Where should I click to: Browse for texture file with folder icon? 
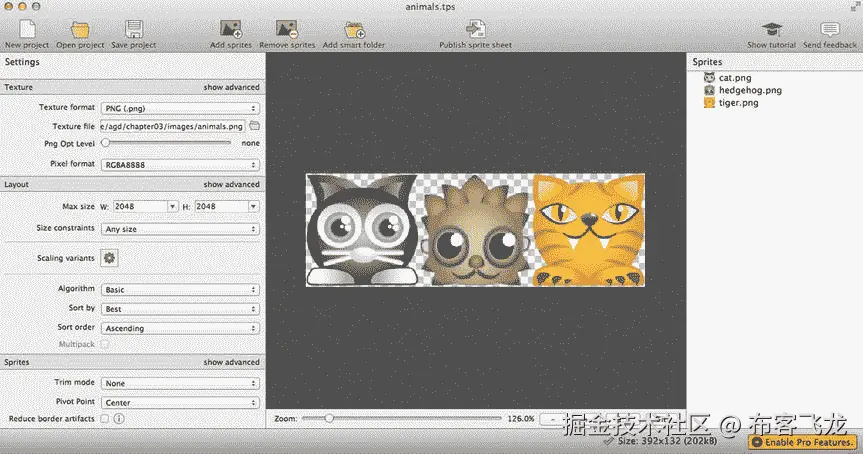click(x=254, y=126)
